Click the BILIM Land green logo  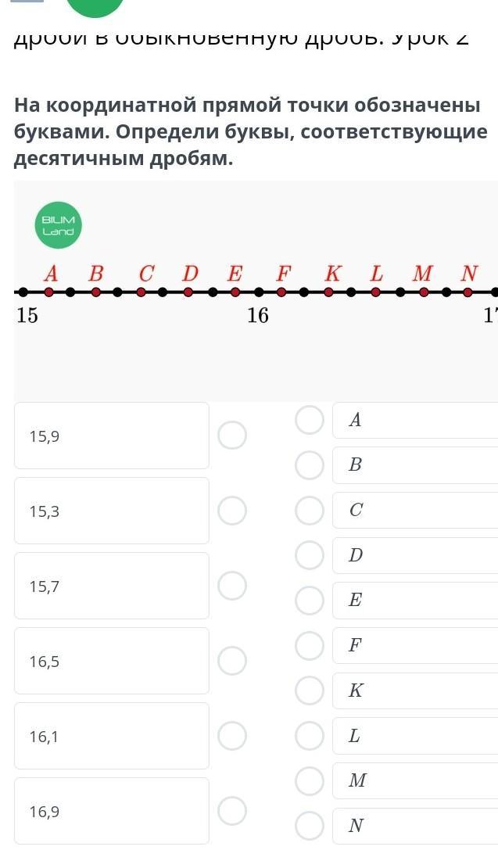pyautogui.click(x=59, y=226)
